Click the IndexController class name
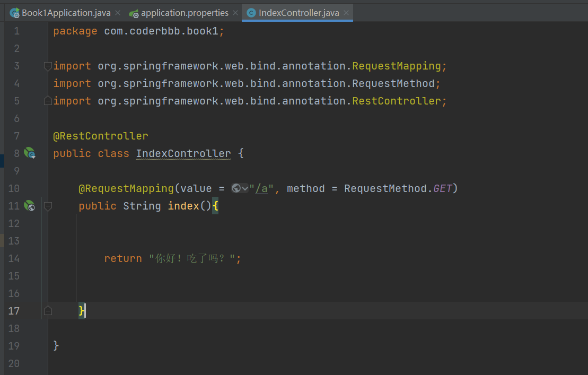The height and width of the screenshot is (375, 588). click(x=183, y=154)
